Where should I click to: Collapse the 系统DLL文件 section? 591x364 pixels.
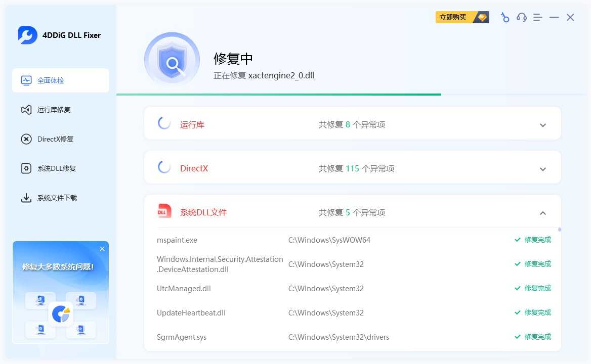[543, 213]
